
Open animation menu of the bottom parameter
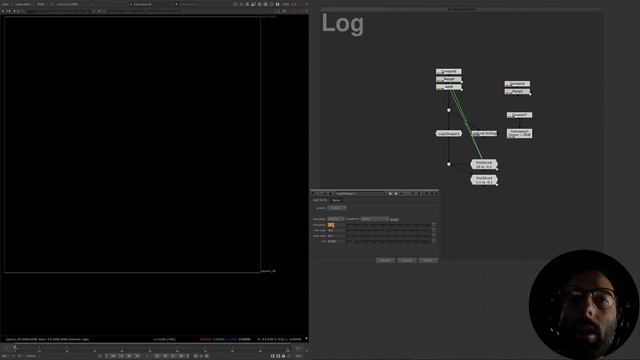pos(433,241)
